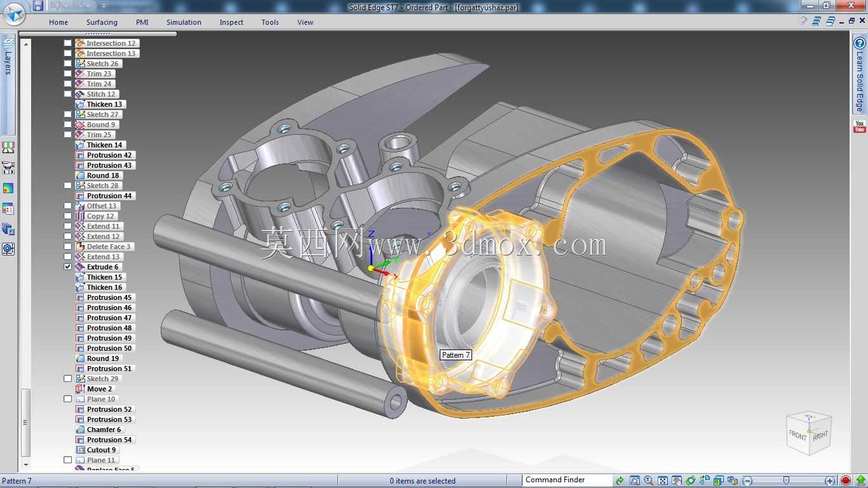Click the third icon on the left sidebar
The image size is (868, 488).
coord(8,188)
